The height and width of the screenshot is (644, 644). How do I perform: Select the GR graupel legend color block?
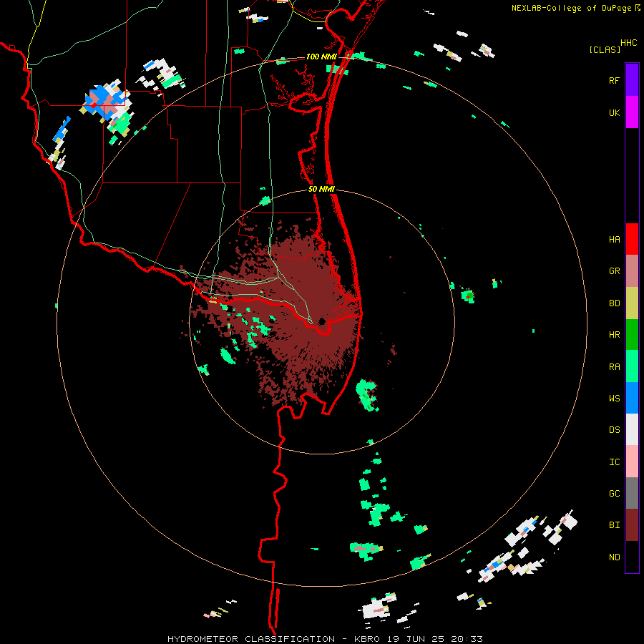(x=632, y=271)
